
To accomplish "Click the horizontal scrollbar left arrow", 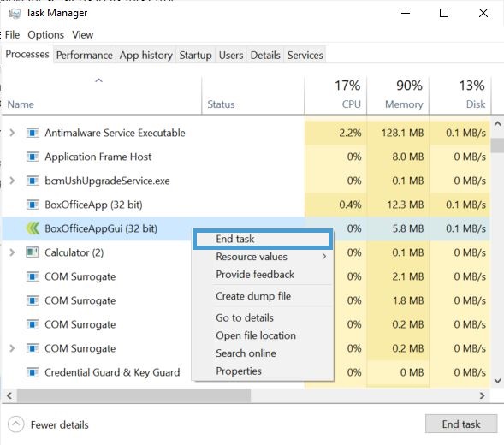I will (x=9, y=395).
